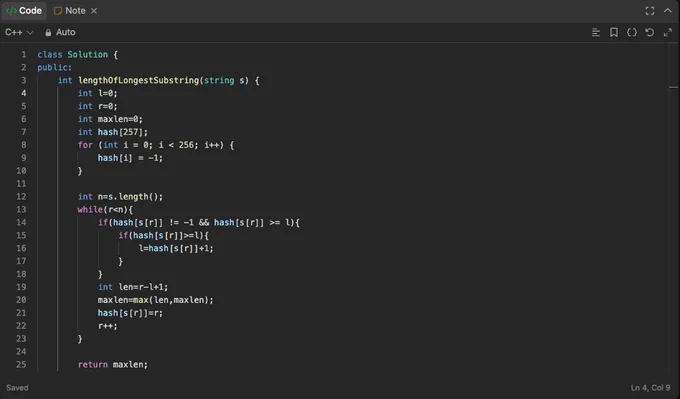Click on 'int hash[257];' declaration
The width and height of the screenshot is (680, 399).
[113, 132]
